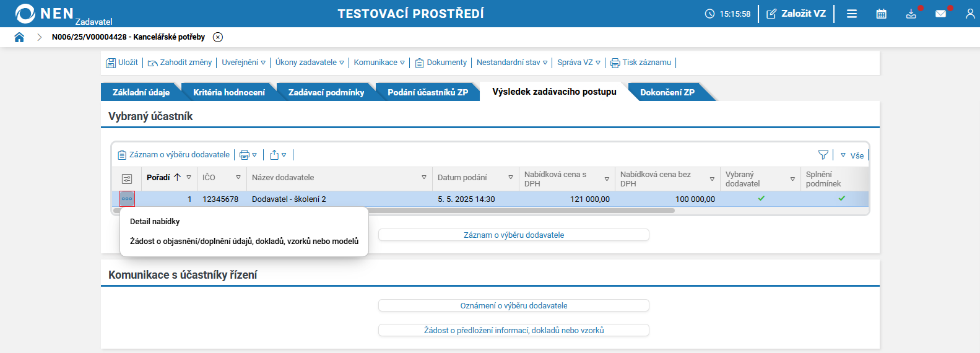The height and width of the screenshot is (353, 980).
Task: Click the Splnění podmínek checkmark
Action: tap(842, 198)
